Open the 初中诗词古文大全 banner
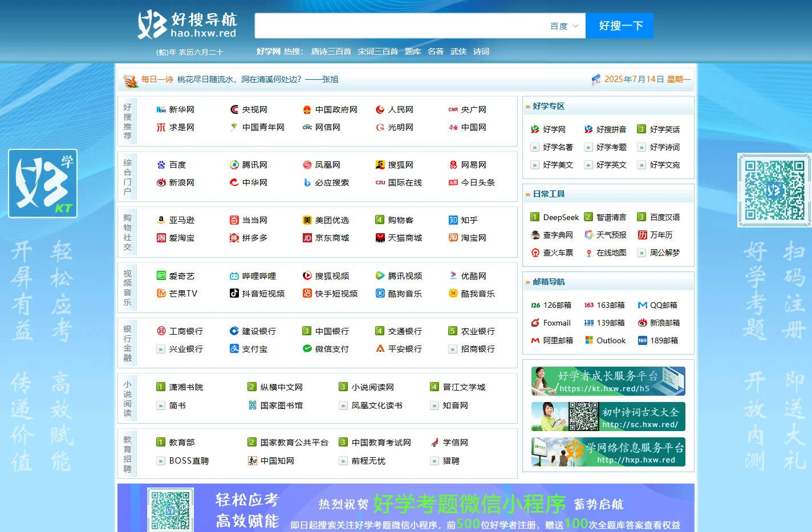The image size is (812, 532). click(608, 416)
